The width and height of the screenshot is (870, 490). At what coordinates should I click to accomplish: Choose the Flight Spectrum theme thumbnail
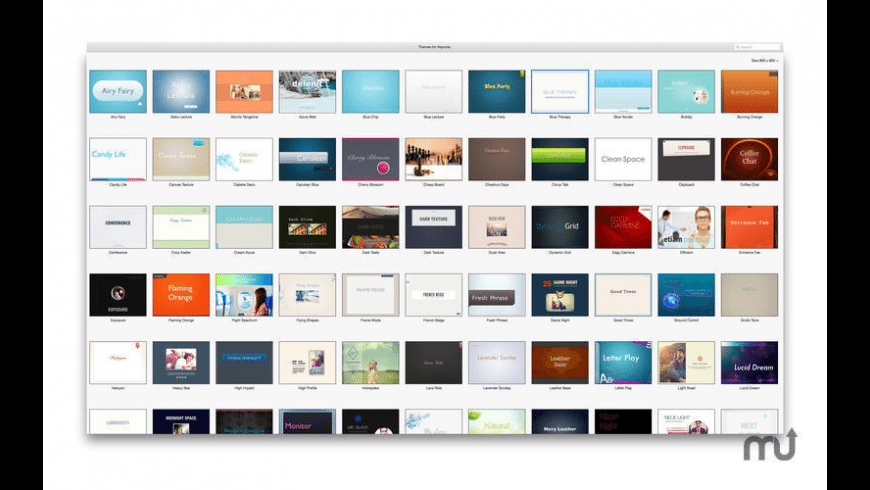point(244,295)
